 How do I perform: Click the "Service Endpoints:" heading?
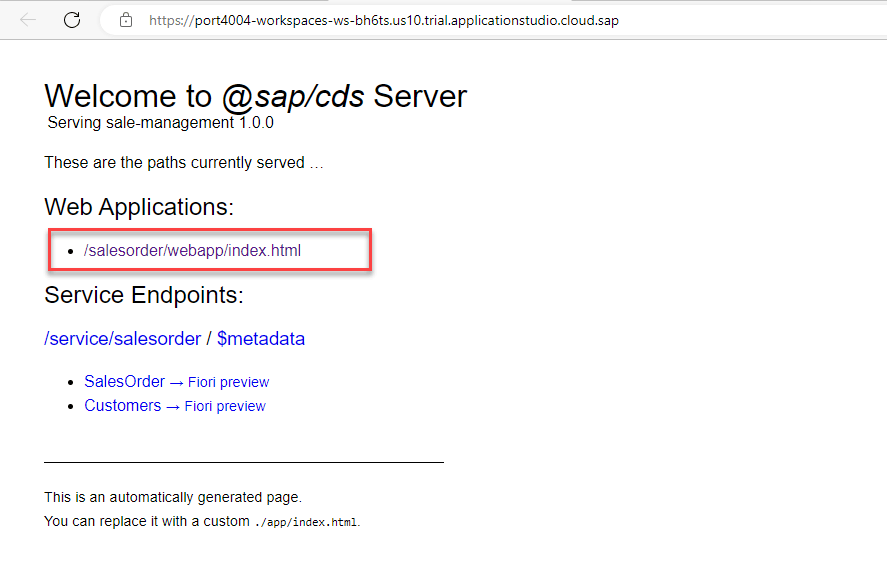point(144,295)
